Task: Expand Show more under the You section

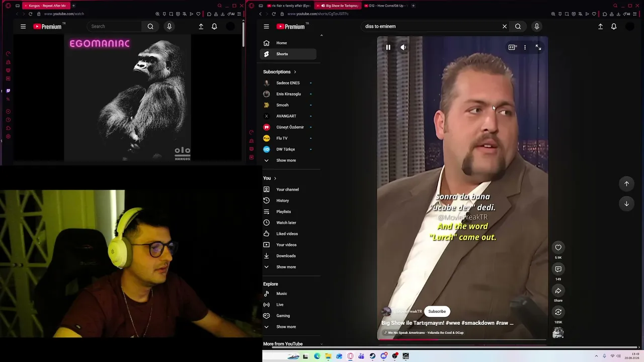Action: click(288, 267)
